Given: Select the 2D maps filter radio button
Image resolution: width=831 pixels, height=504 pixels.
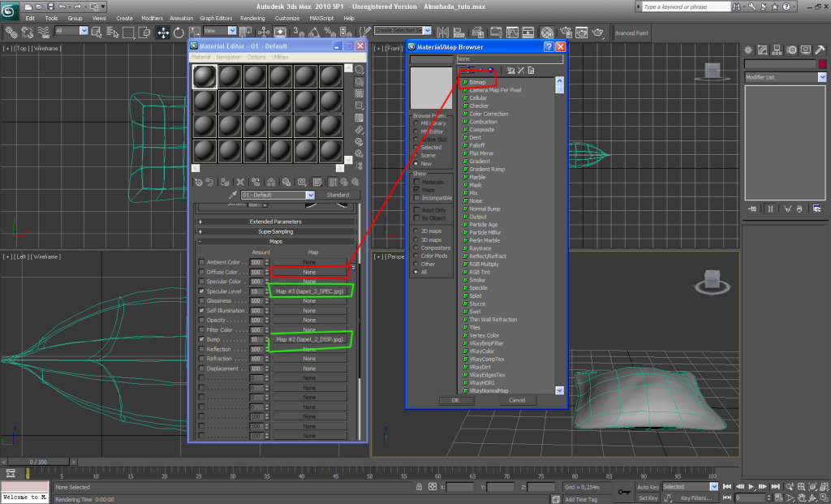Looking at the screenshot, I should tap(416, 231).
